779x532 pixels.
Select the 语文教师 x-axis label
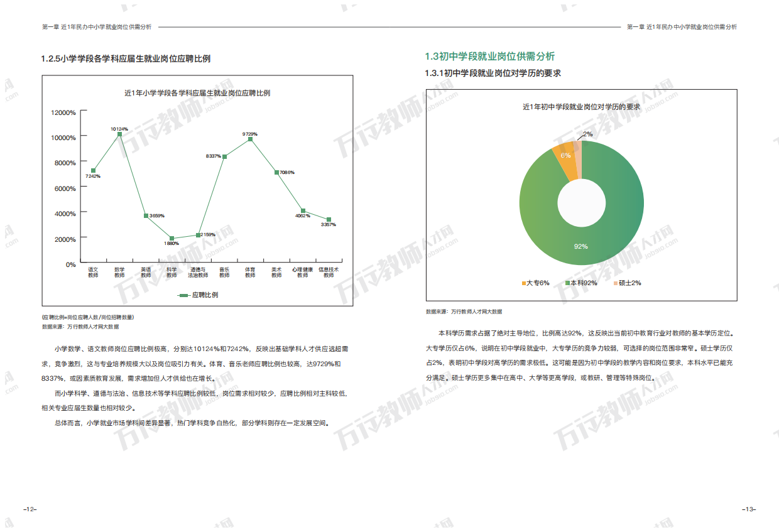pos(93,273)
